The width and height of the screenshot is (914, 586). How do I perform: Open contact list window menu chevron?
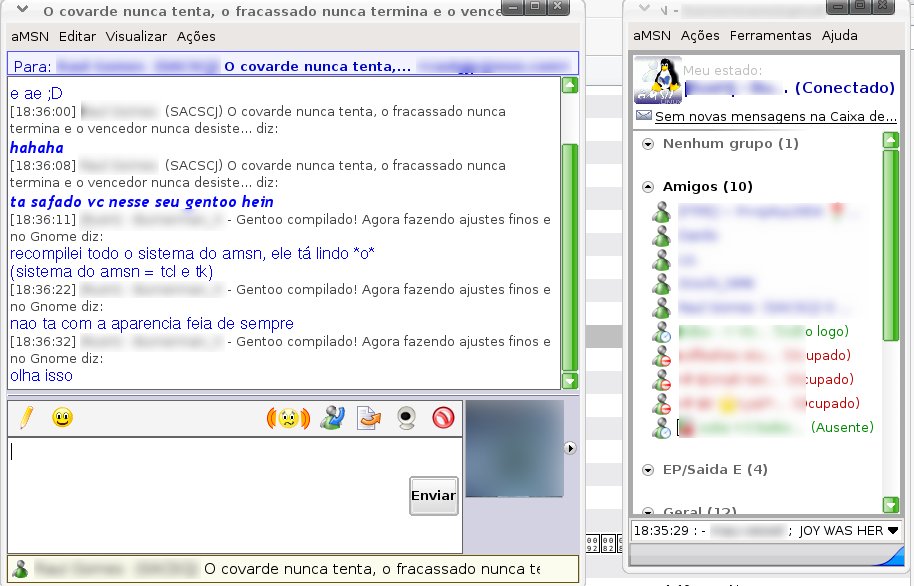pos(644,8)
